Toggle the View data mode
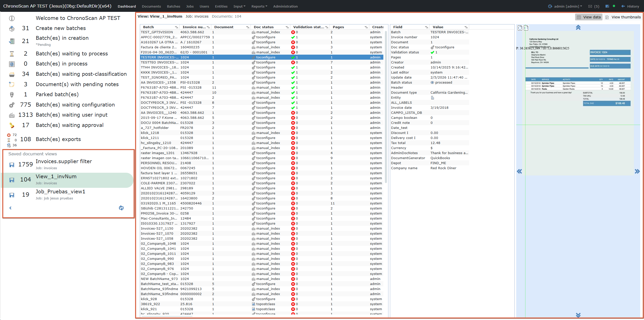Screen dimensions: 644x320 pyautogui.click(x=589, y=17)
